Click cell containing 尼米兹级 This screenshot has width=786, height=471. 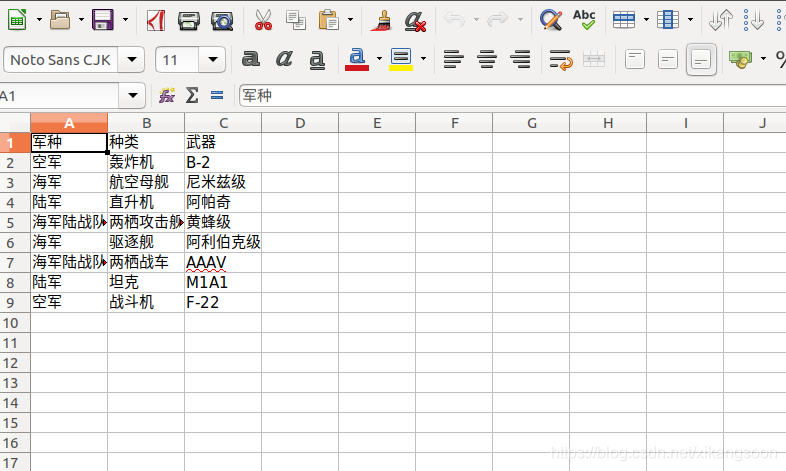click(x=223, y=182)
